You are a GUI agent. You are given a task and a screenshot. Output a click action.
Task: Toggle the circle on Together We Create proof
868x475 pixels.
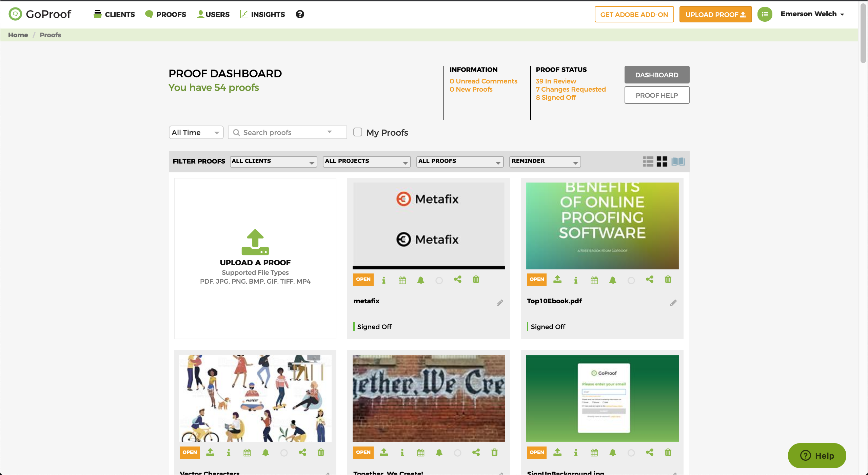[457, 453]
